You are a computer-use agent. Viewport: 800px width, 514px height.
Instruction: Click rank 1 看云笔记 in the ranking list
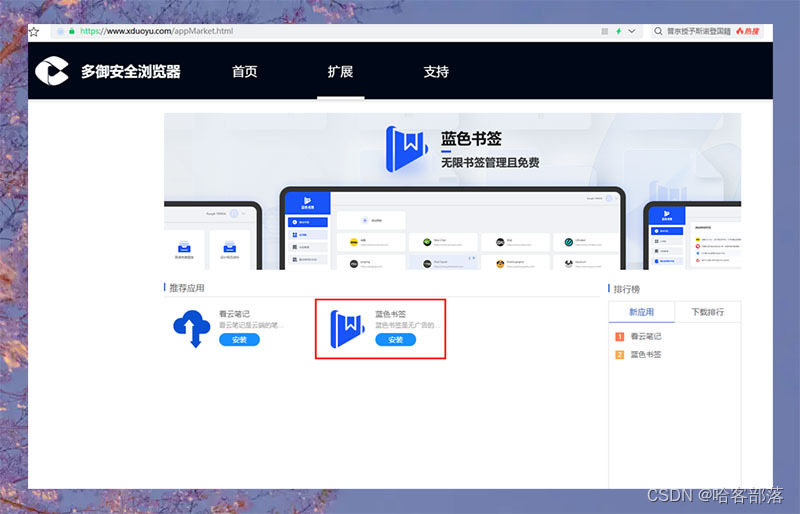[646, 336]
